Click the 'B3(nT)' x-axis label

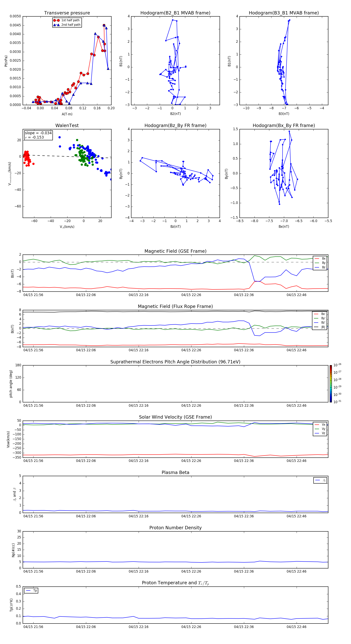point(284,114)
